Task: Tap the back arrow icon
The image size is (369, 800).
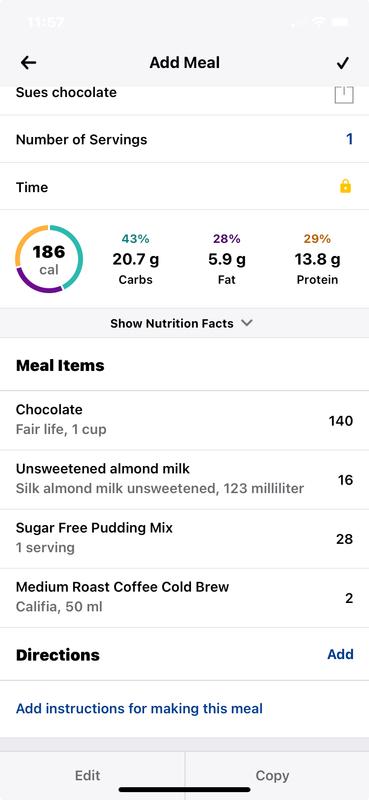Action: (x=29, y=63)
